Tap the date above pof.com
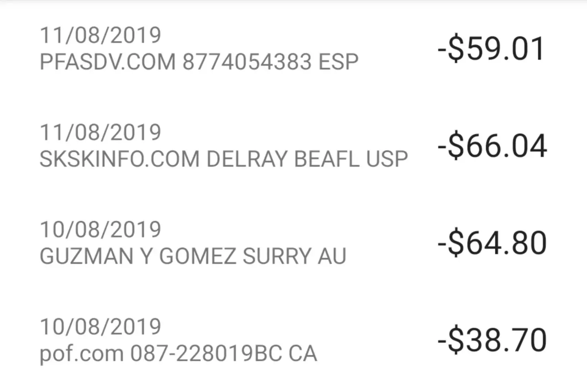The height and width of the screenshot is (392, 587). pos(100,327)
